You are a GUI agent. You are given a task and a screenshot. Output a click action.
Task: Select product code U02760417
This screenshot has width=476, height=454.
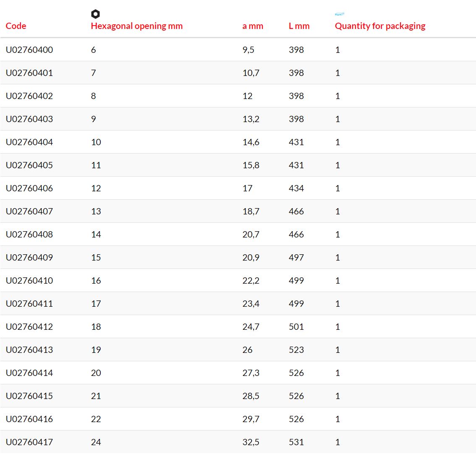click(x=29, y=442)
